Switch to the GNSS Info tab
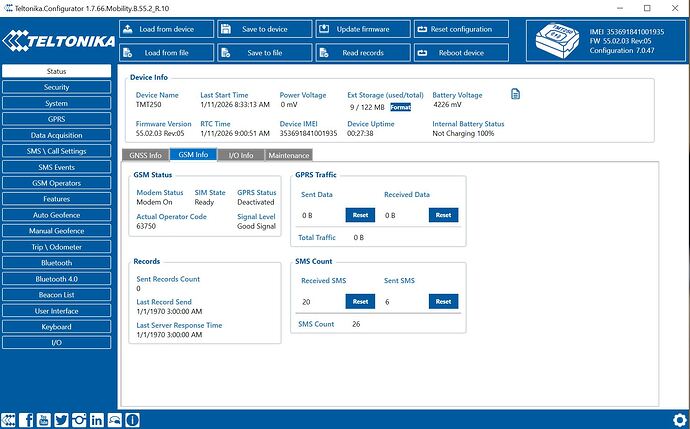Image resolution: width=690 pixels, height=429 pixels. coord(144,155)
